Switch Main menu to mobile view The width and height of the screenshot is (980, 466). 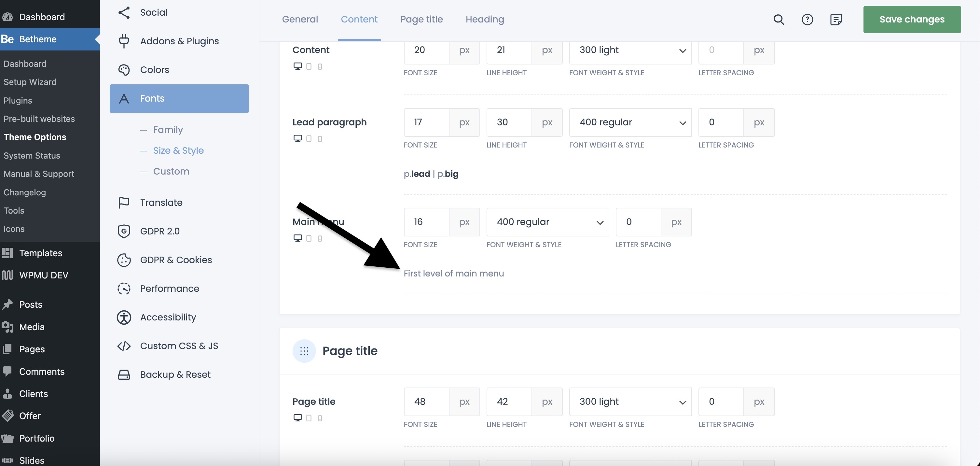click(x=320, y=238)
